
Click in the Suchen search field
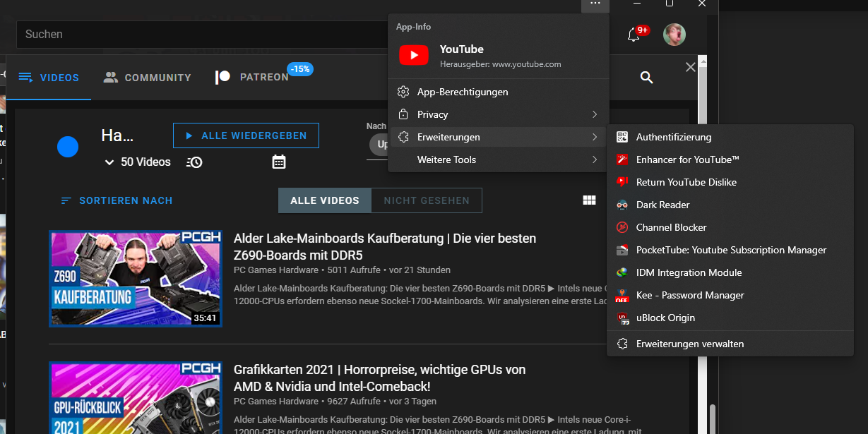pos(202,34)
